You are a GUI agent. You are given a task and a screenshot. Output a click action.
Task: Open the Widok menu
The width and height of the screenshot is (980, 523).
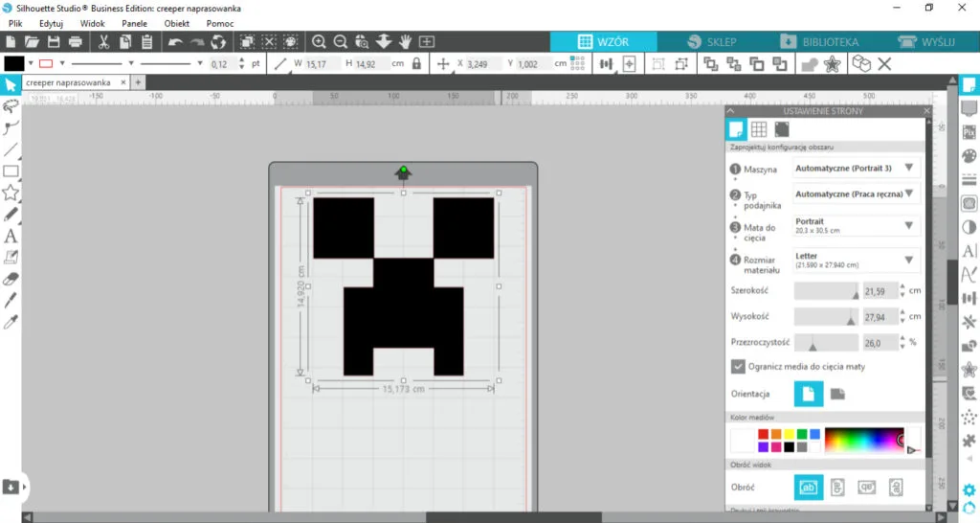pos(93,23)
